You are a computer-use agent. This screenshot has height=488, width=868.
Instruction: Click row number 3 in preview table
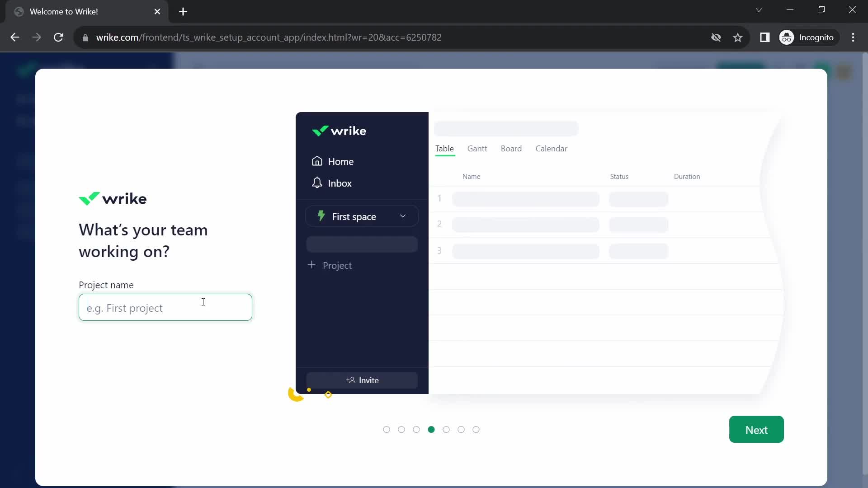[439, 251]
